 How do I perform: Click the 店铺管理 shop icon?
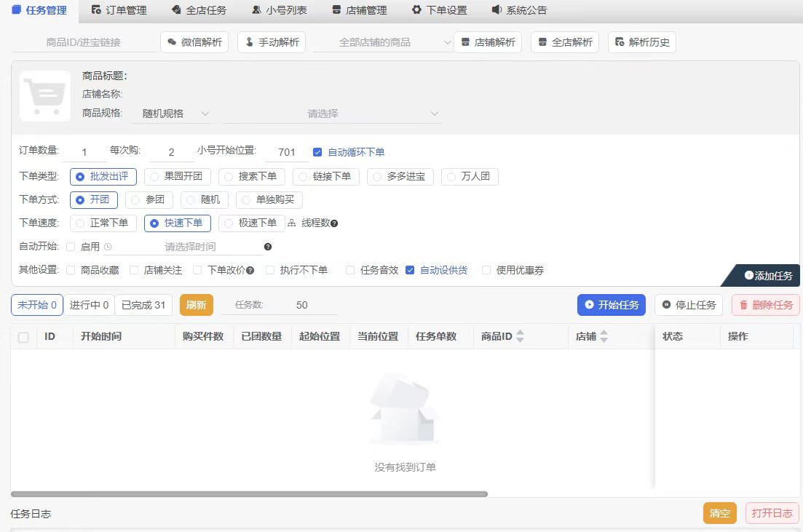(x=336, y=9)
